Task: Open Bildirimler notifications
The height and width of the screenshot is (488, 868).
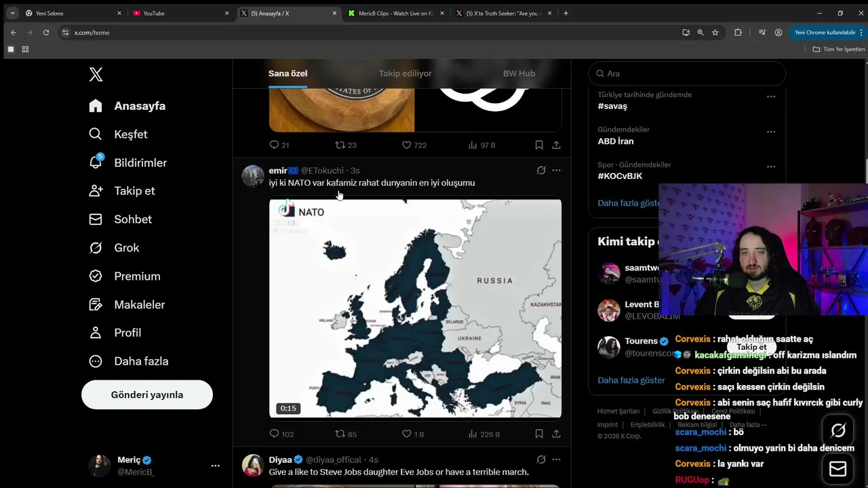Action: coord(127,163)
